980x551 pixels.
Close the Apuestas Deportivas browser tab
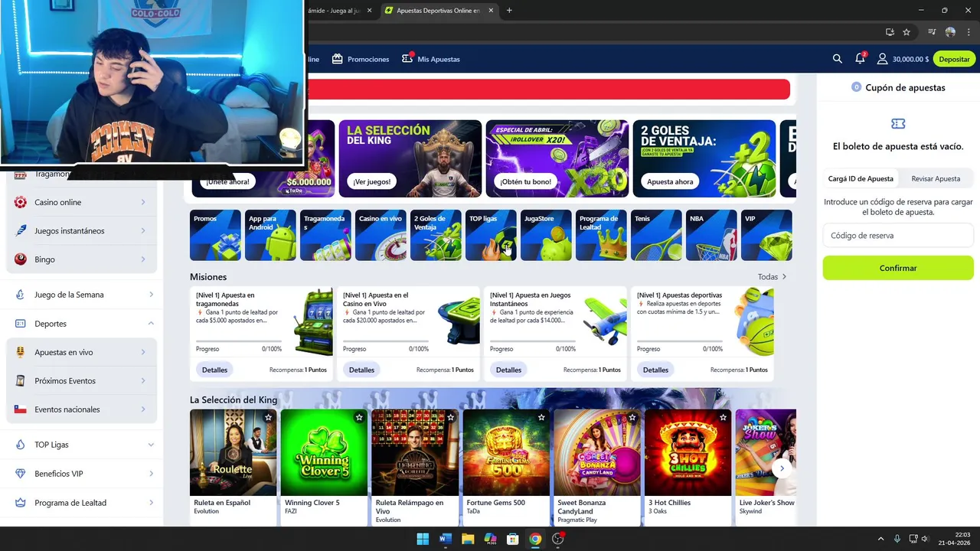(491, 11)
